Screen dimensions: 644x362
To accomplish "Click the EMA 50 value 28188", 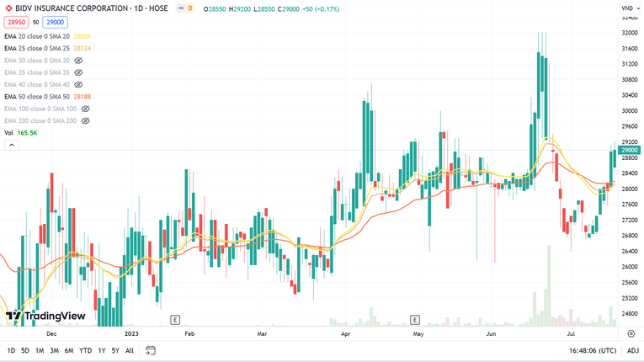I will pyautogui.click(x=82, y=97).
